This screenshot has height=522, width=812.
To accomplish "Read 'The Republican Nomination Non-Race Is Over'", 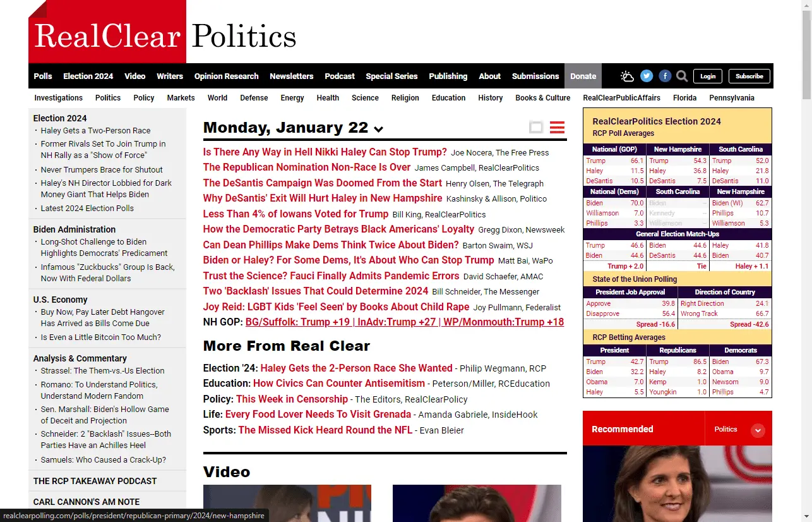I will 307,167.
